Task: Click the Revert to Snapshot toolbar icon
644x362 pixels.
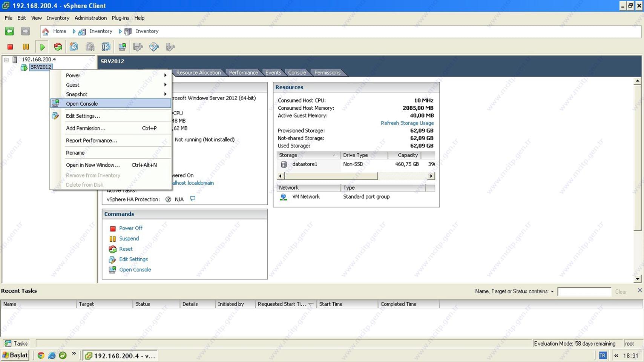Action: (x=90, y=47)
